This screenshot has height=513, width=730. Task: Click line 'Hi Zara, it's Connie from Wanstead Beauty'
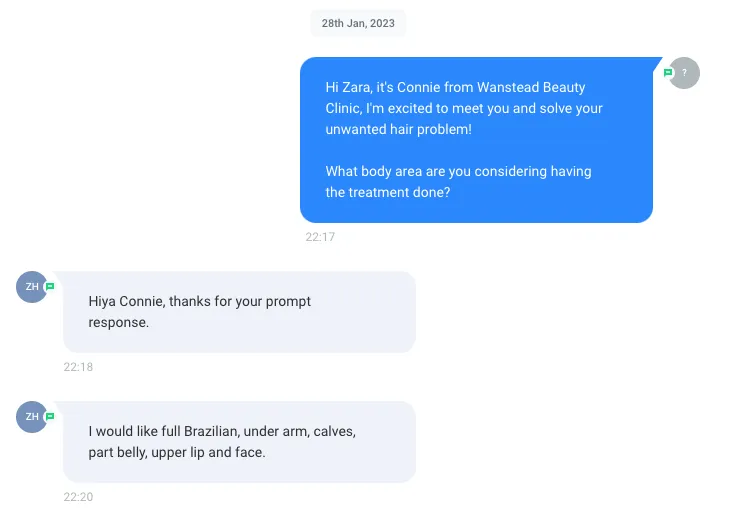[455, 88]
